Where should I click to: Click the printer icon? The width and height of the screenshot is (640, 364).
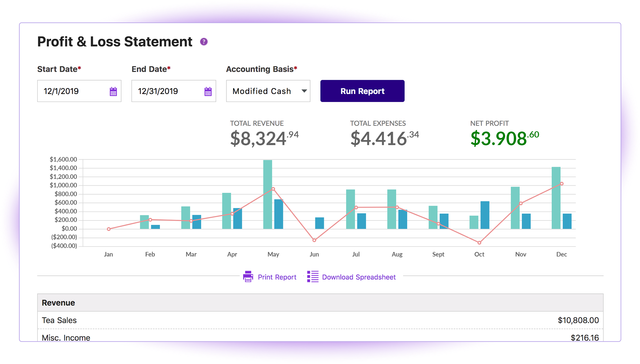[248, 277]
